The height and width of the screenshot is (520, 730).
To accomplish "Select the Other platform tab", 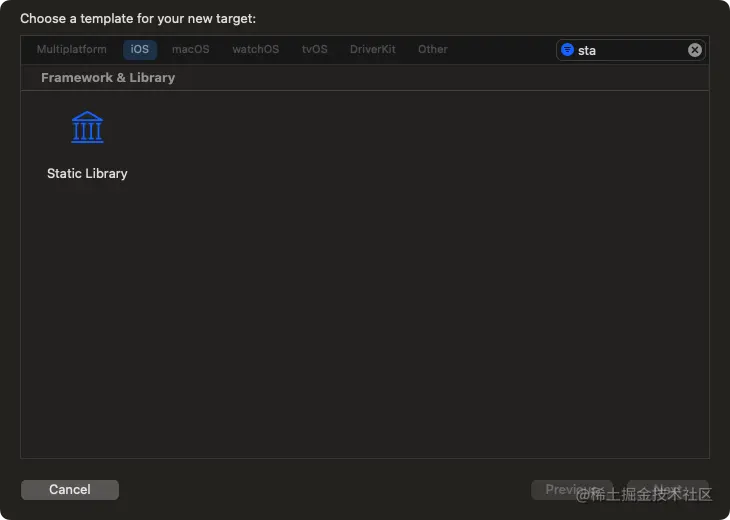I will pos(433,49).
